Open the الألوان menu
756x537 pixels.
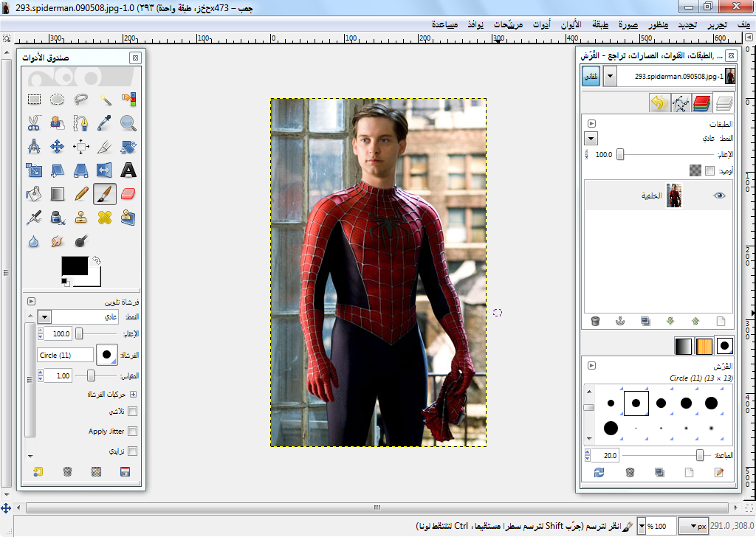coord(571,24)
